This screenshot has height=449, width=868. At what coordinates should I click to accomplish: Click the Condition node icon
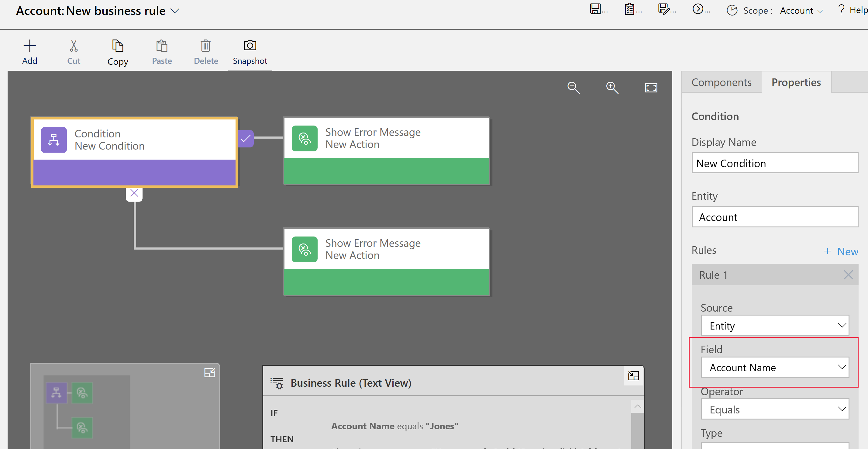pyautogui.click(x=54, y=140)
